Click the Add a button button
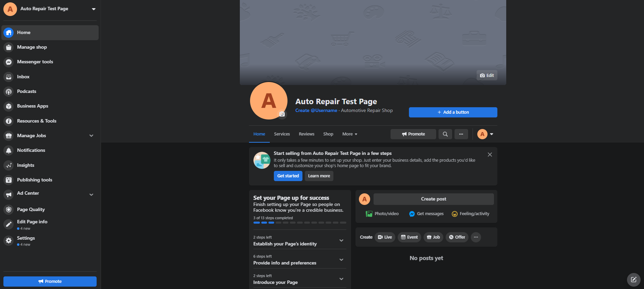 pyautogui.click(x=453, y=112)
